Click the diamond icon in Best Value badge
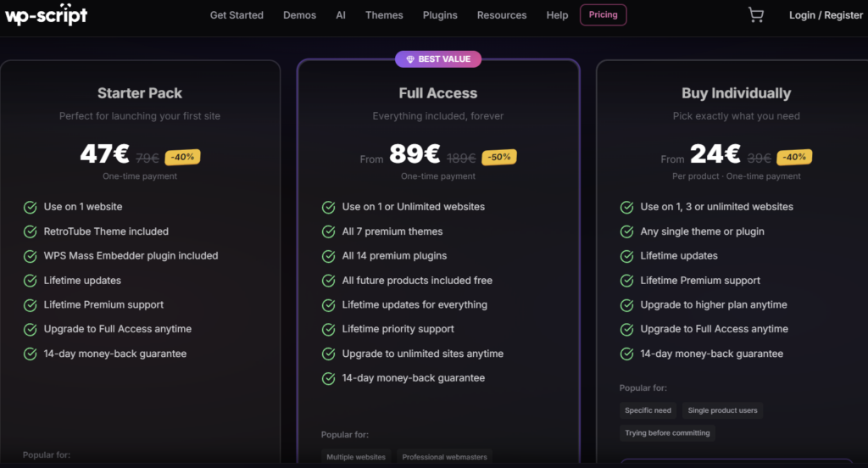The image size is (868, 468). (410, 59)
